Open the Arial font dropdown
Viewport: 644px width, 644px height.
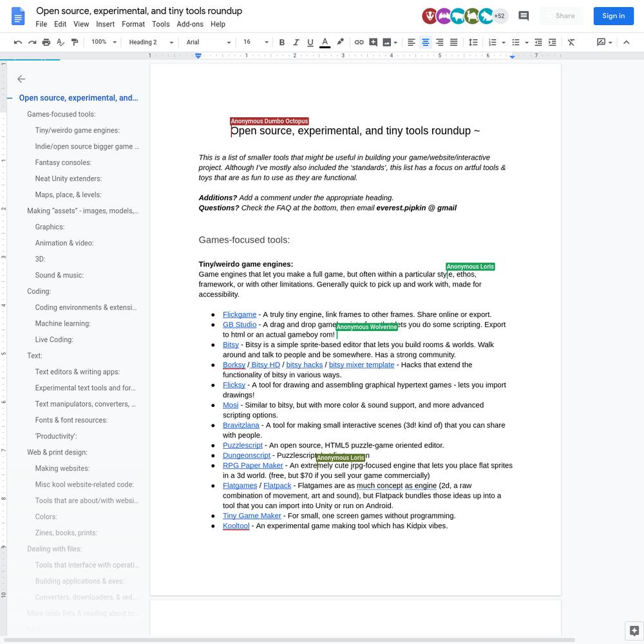click(209, 43)
